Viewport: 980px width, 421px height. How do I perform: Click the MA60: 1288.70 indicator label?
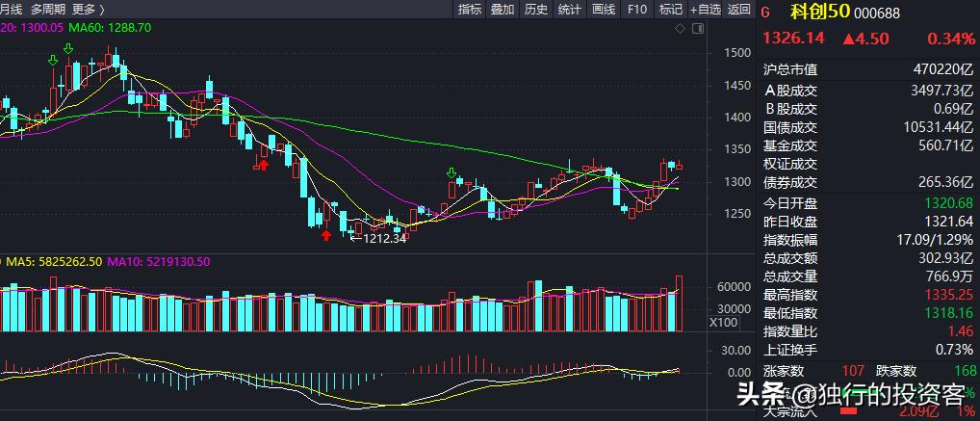[110, 28]
